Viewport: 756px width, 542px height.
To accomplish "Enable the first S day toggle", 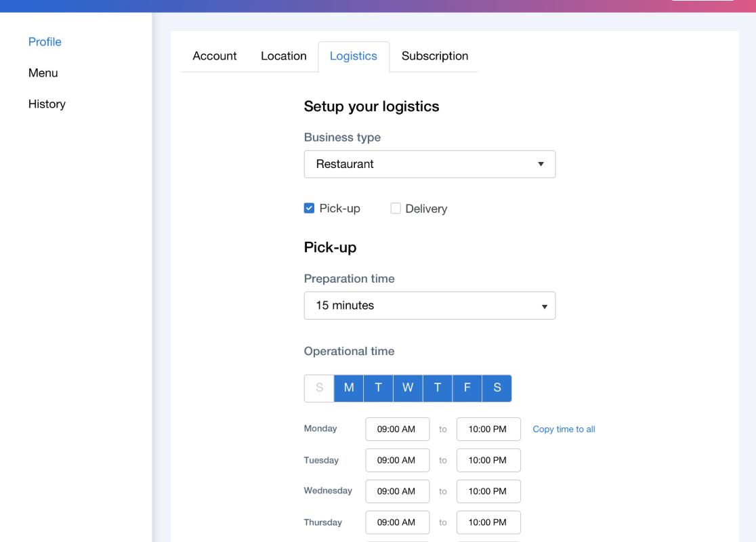I will pyautogui.click(x=319, y=388).
